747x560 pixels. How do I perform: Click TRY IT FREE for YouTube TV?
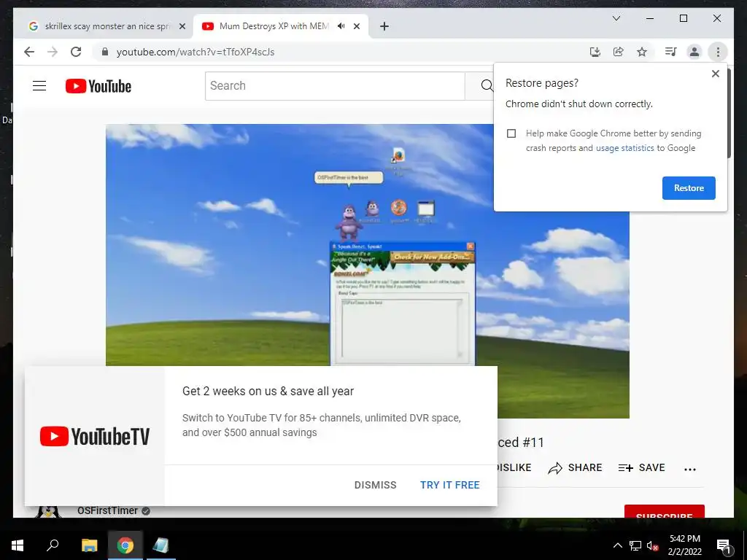pos(449,485)
